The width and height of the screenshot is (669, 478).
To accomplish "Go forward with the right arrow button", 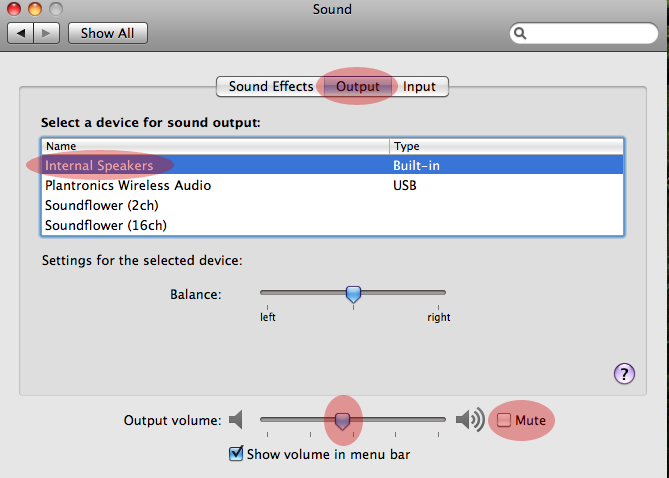I will point(46,33).
